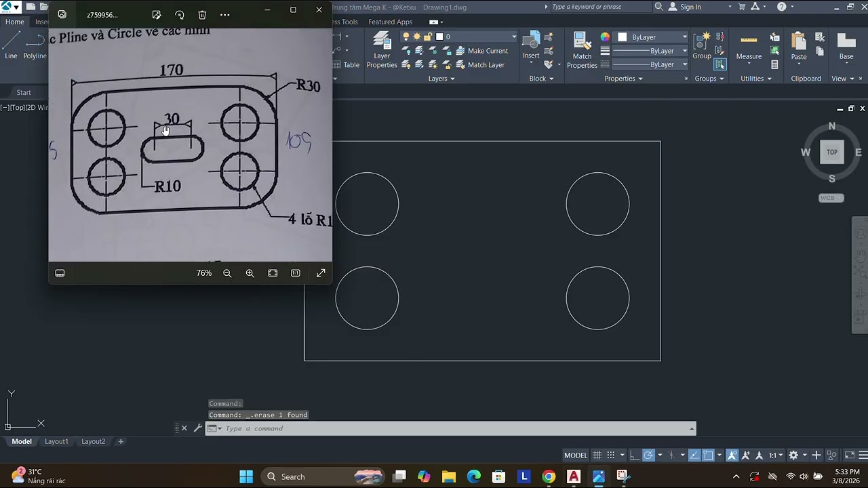Viewport: 868px width, 488px height.
Task: Switch to the Layout1 tab
Action: (56, 441)
